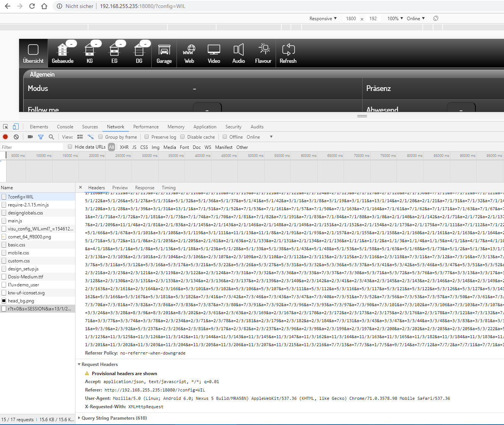Toggle the network filter funnel icon
Viewport: 504px width, 425px height.
coord(41,137)
